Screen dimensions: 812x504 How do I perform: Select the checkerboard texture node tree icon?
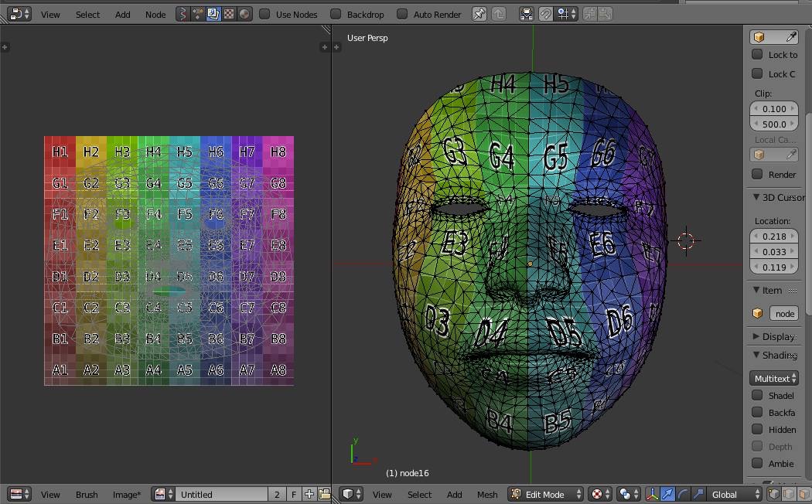click(x=229, y=14)
